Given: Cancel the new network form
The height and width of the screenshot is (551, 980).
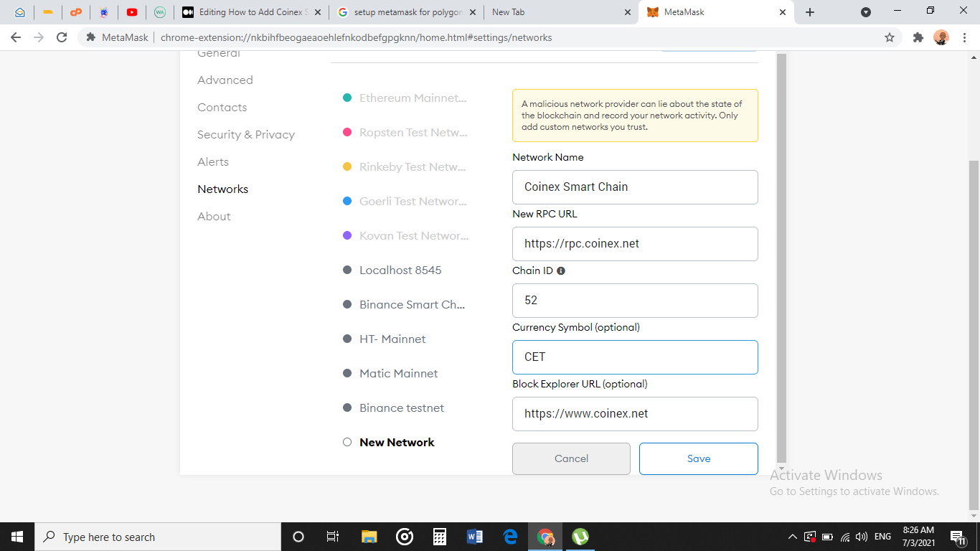Looking at the screenshot, I should [x=571, y=458].
